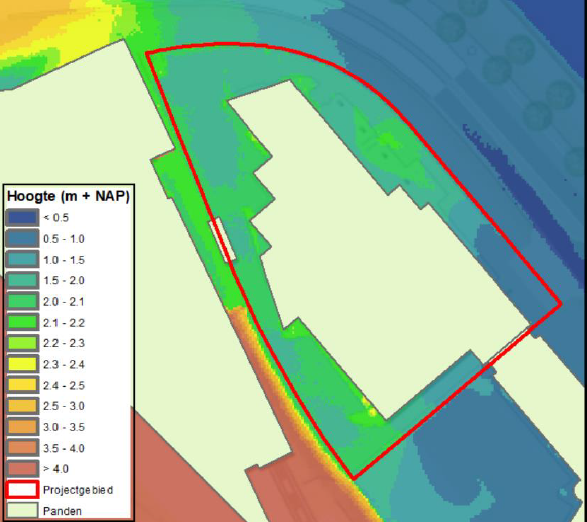This screenshot has height=522, width=587.
Task: Click the '1.0 - 1.5' legend swatch
Action: [x=22, y=260]
